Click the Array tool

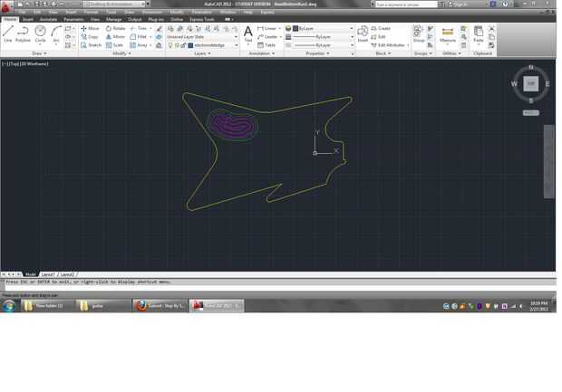pos(139,45)
